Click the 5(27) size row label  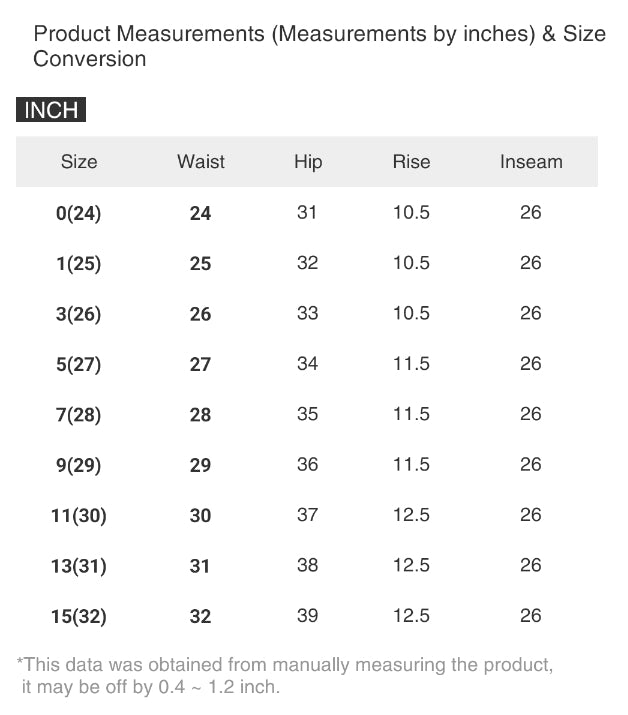click(79, 364)
